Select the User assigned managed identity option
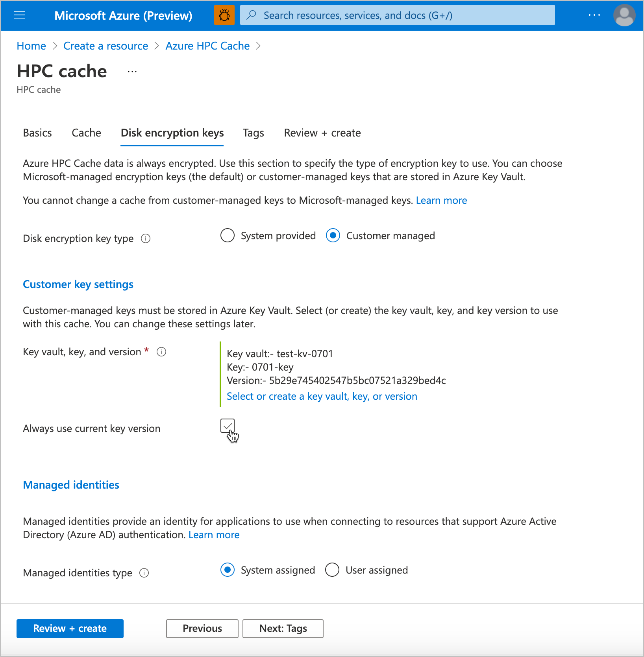 tap(332, 570)
